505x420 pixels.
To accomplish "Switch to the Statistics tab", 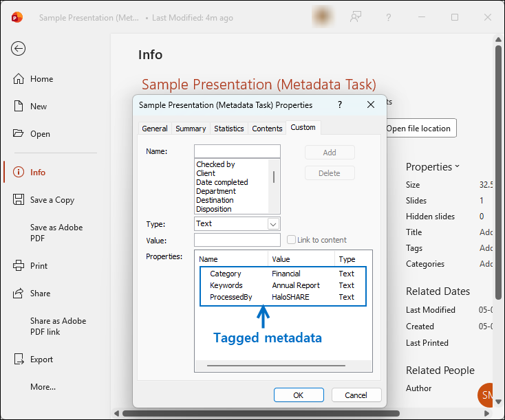I will [229, 129].
